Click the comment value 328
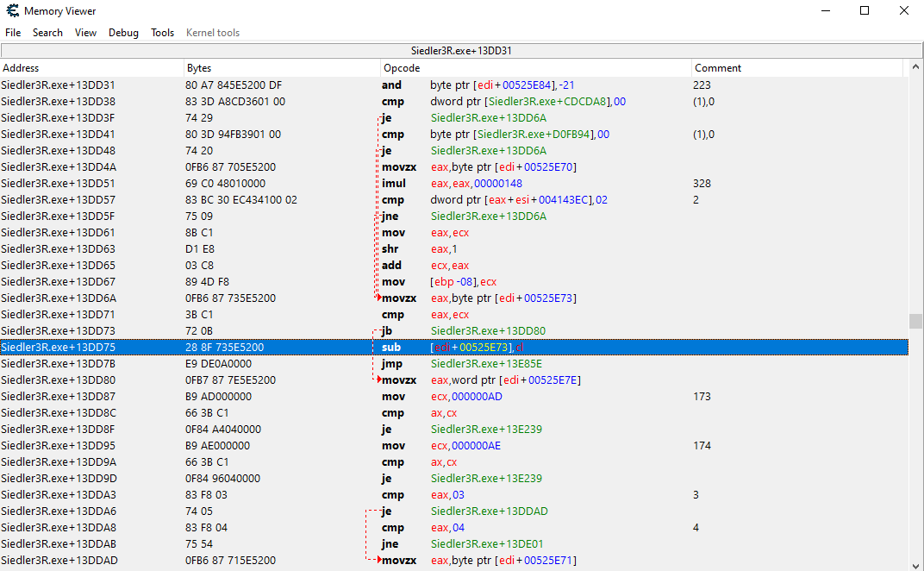 point(702,184)
